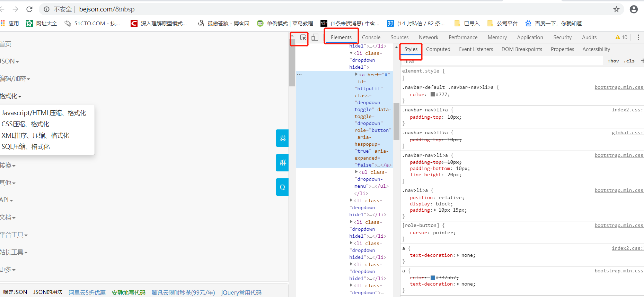The image size is (644, 297).
Task: Switch to the Console tab
Action: [x=371, y=37]
